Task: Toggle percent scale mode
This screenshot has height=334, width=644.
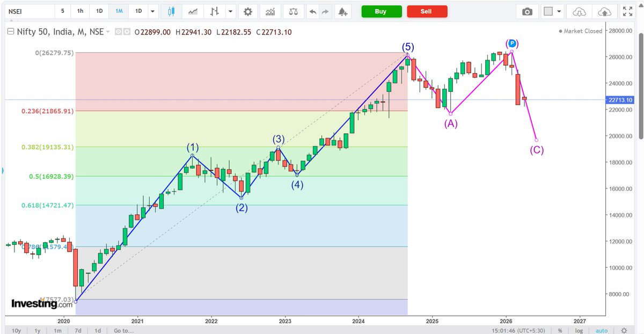Action: tap(560, 330)
